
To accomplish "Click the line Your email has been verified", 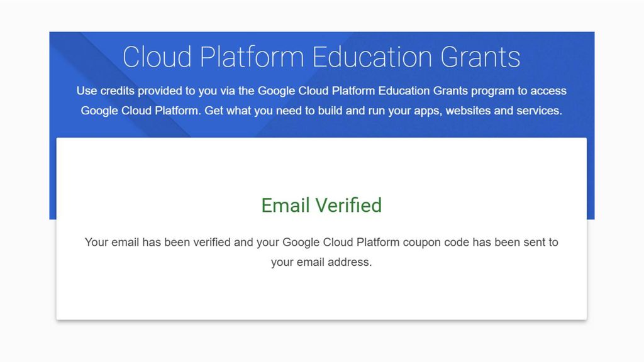I will point(321,242).
